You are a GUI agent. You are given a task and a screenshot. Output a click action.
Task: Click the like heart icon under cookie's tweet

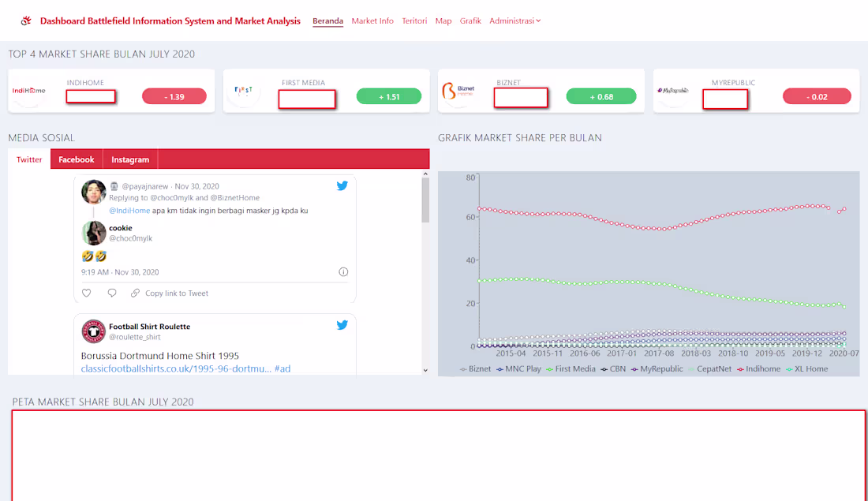click(x=86, y=292)
